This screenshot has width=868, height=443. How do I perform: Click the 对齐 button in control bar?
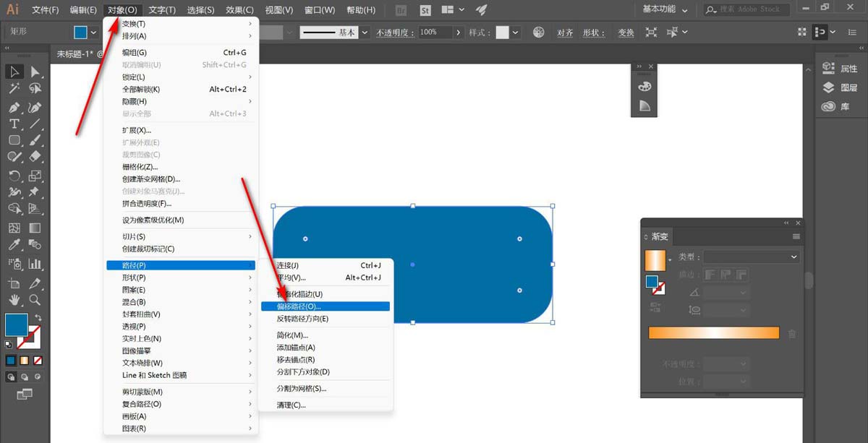click(x=565, y=33)
